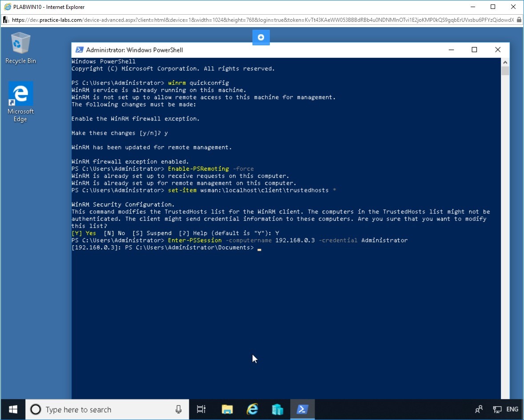The height and width of the screenshot is (420, 524).
Task: Click Internet Explorer title bar icon
Action: pos(8,7)
